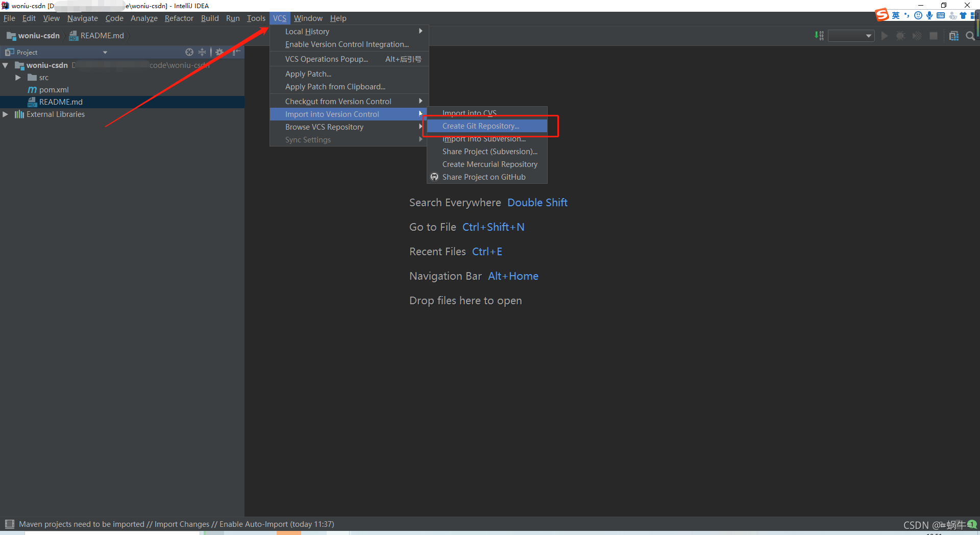The image size is (980, 535).
Task: Click the Sogou microphone voice input icon
Action: 929,15
